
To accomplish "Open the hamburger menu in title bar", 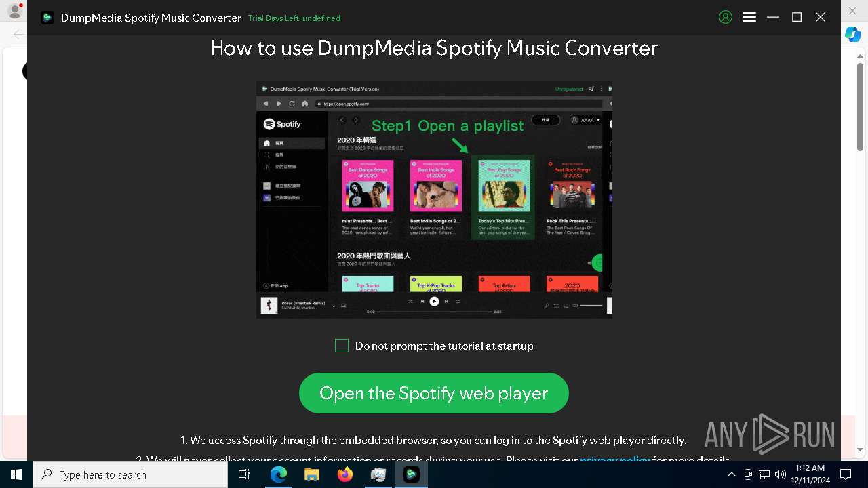I will pyautogui.click(x=749, y=18).
